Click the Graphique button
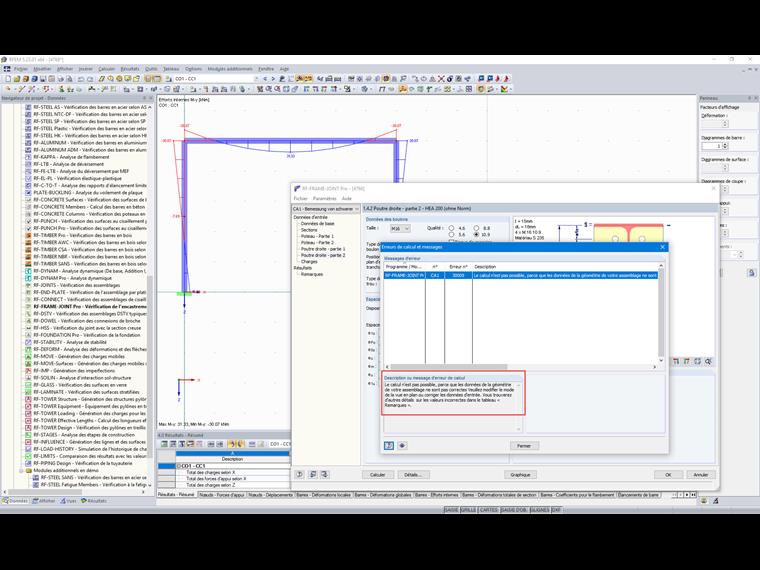 click(520, 475)
